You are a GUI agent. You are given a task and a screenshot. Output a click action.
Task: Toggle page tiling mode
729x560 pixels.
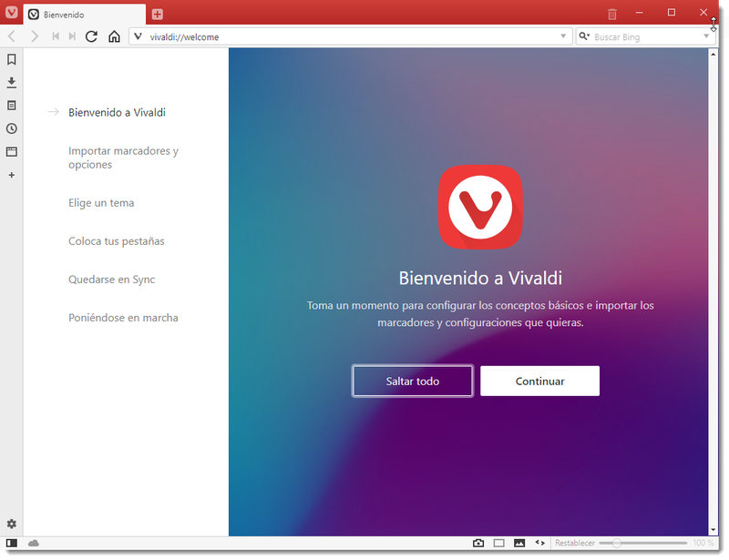[x=498, y=542]
